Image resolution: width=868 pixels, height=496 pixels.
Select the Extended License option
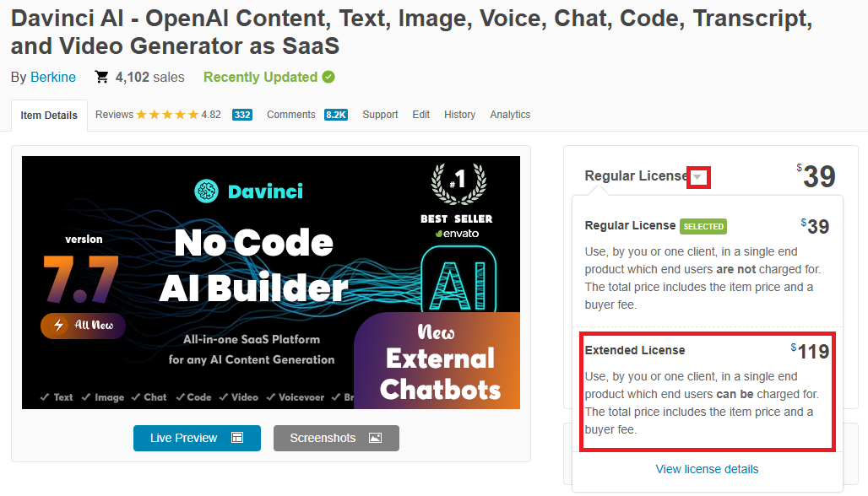tap(708, 391)
